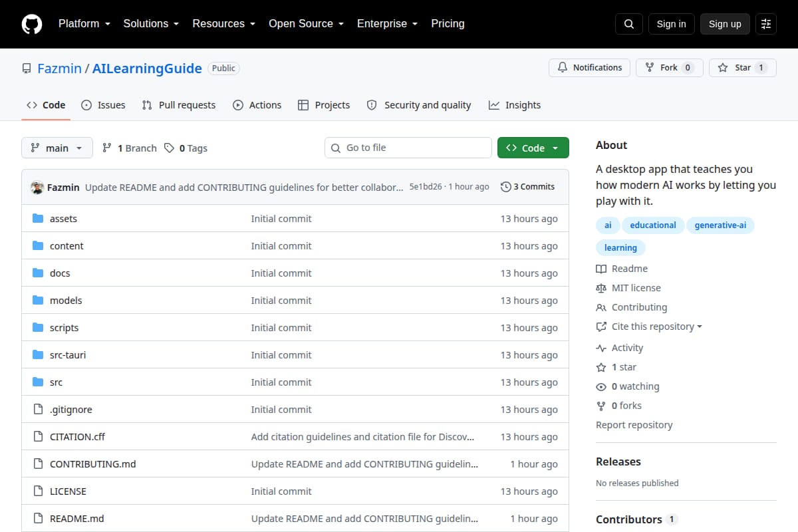
Task: Click the GitHub logo icon
Action: click(x=32, y=24)
